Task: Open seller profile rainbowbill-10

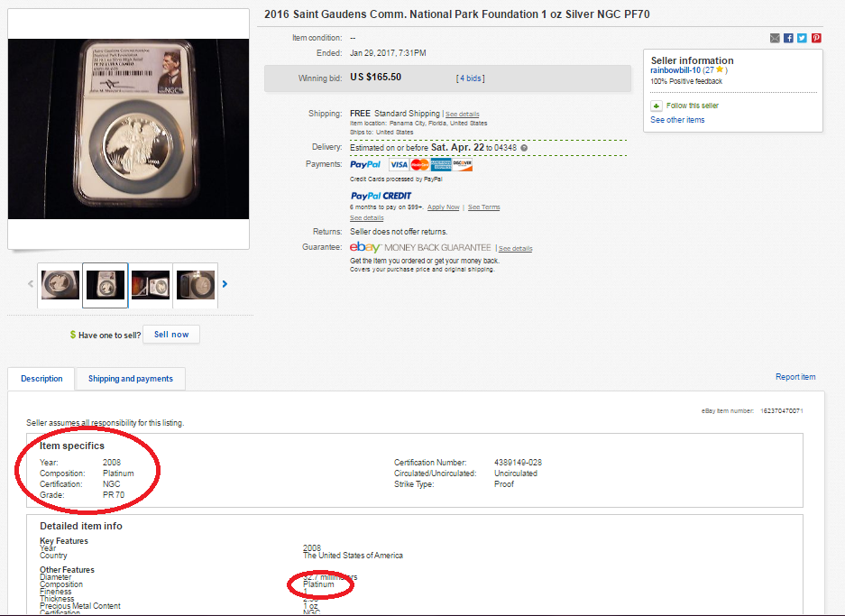Action: click(675, 70)
